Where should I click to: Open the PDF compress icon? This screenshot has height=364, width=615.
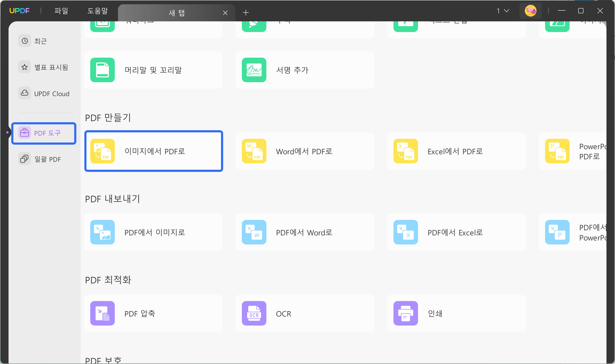pyautogui.click(x=102, y=313)
